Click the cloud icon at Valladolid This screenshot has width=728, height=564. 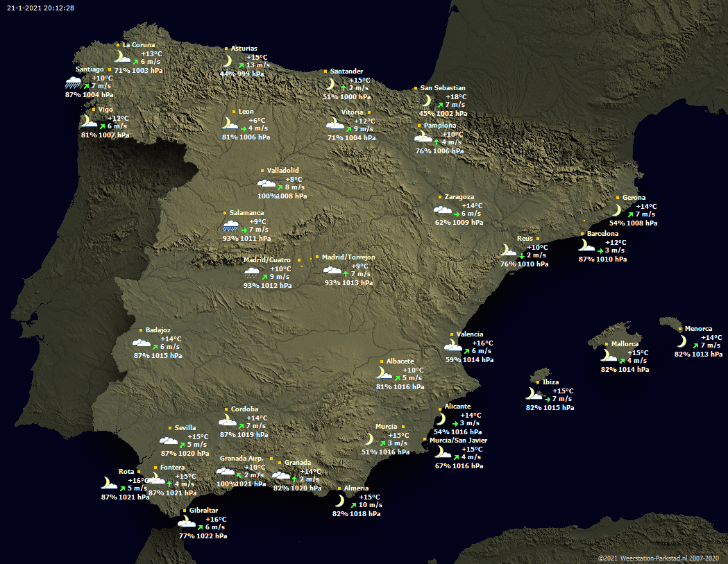coord(266,184)
